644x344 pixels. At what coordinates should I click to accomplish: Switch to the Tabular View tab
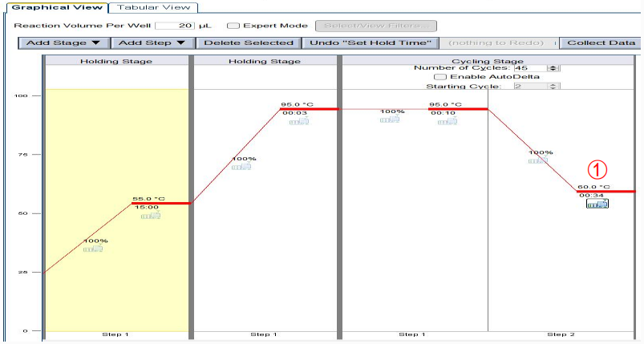pos(152,7)
